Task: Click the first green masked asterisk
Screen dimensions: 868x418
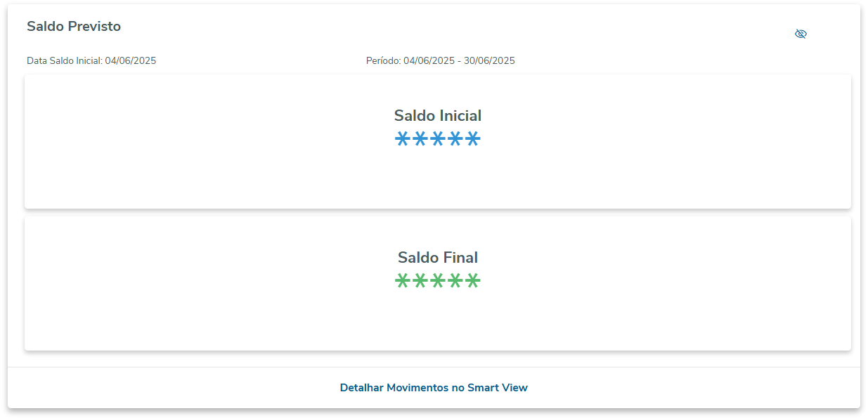Action: pos(402,281)
